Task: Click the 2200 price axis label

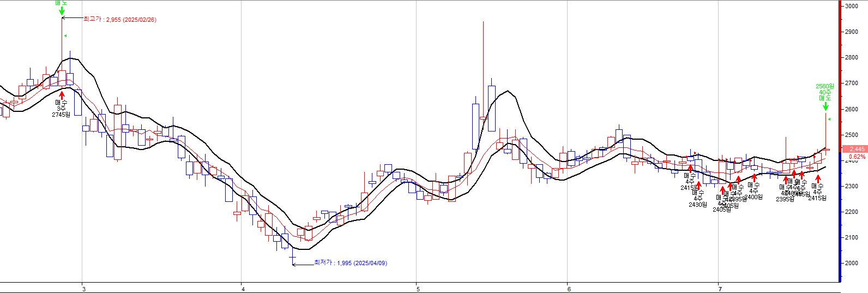Action: click(852, 212)
